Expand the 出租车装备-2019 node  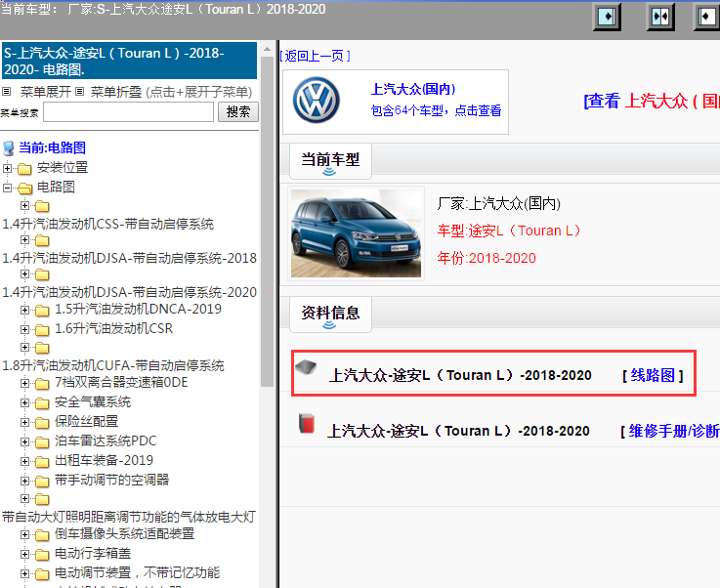(24, 461)
